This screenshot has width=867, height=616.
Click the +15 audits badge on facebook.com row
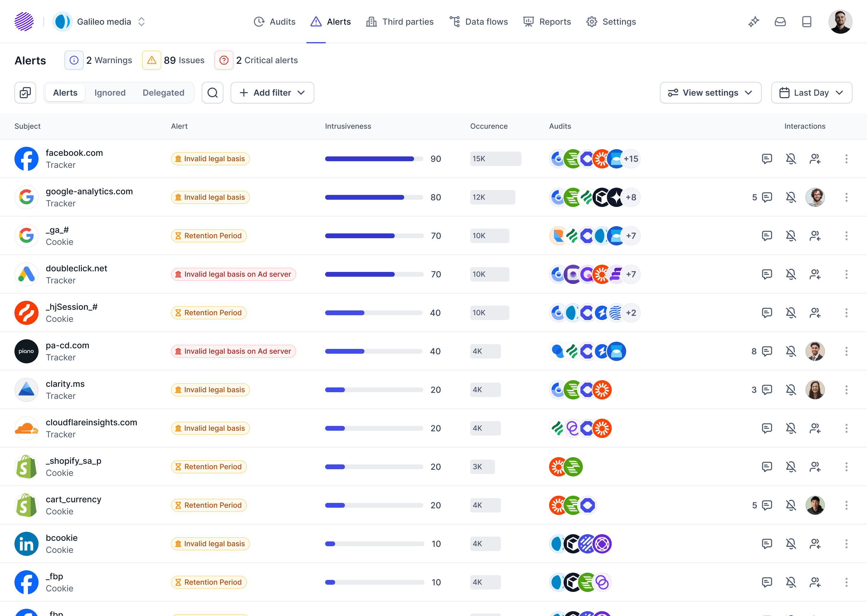[631, 159]
